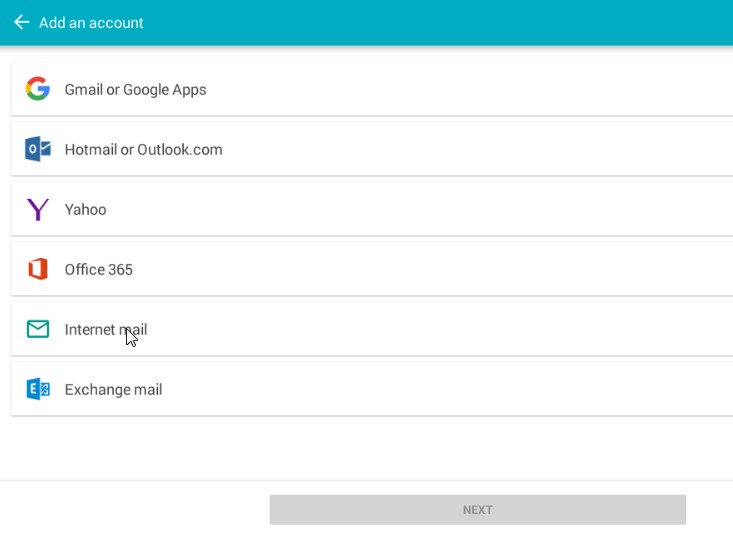The height and width of the screenshot is (534, 733).
Task: Select Gmail or Google Apps text label
Action: (135, 89)
